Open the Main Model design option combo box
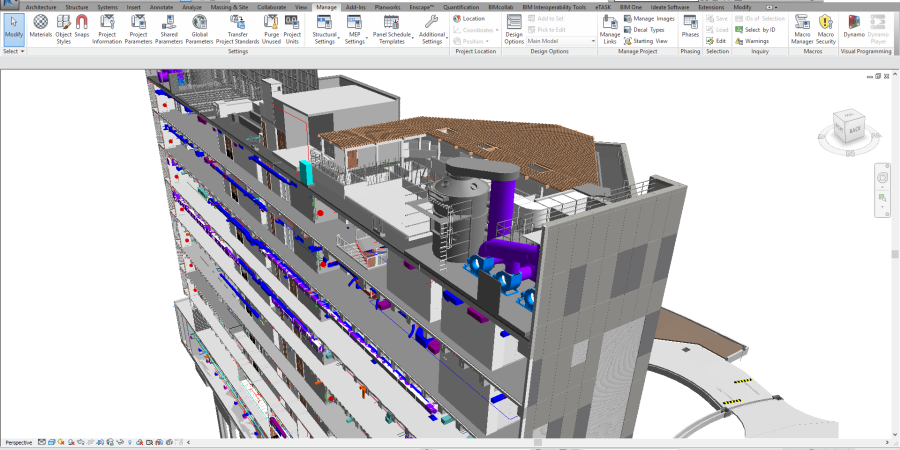This screenshot has width=900, height=450. [x=560, y=41]
